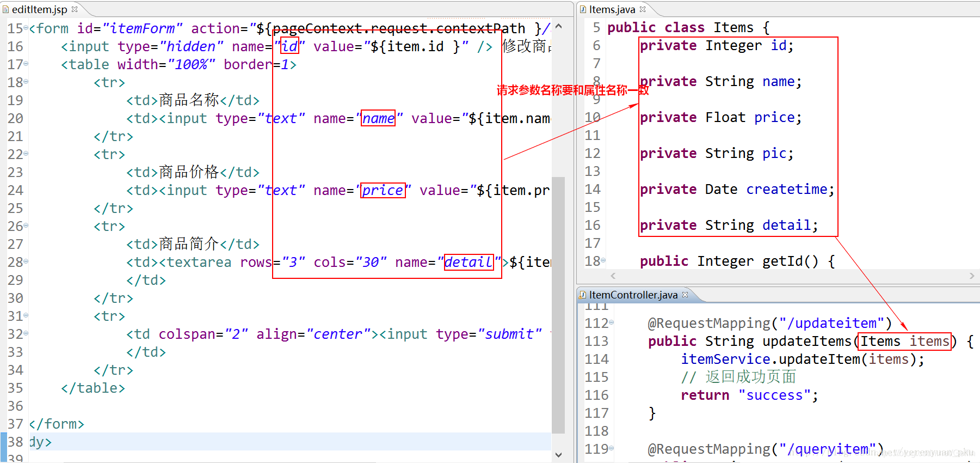The image size is (980, 463).
Task: Switch to the editItem.jsp editor tab
Action: 39,9
